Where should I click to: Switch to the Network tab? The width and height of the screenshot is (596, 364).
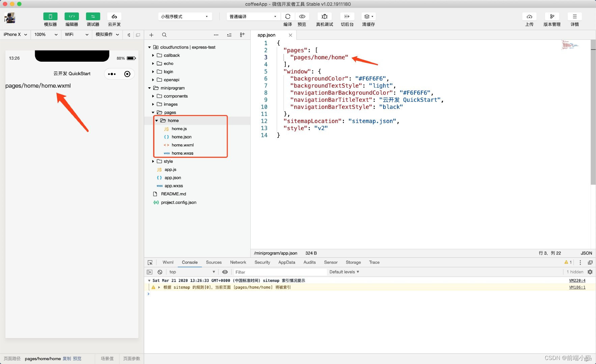(238, 262)
